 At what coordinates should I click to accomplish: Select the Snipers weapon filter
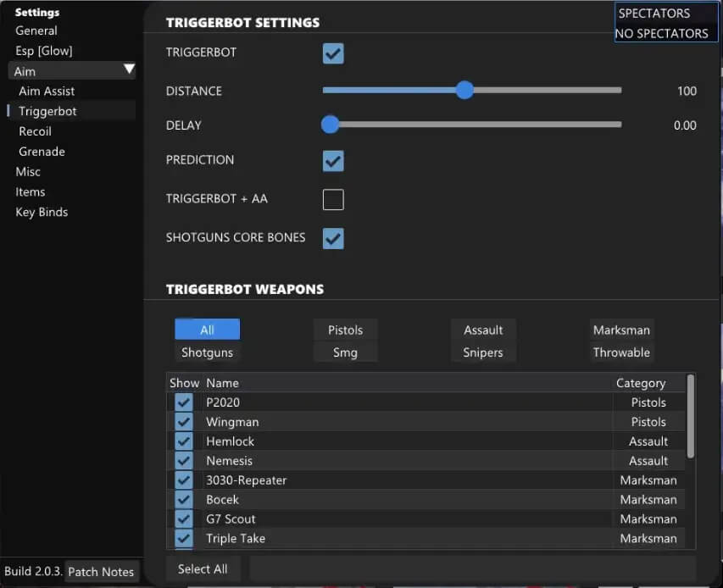click(483, 352)
